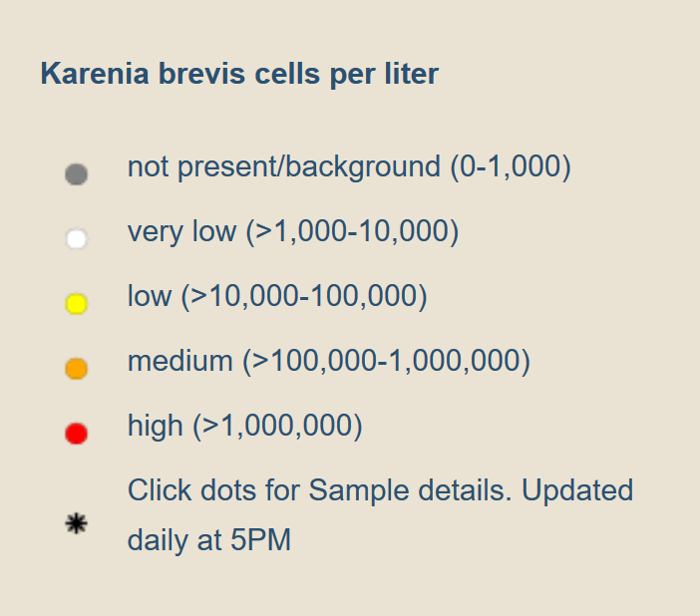Click the red high concentration dot
Screen dimensions: 700x616
(x=77, y=433)
